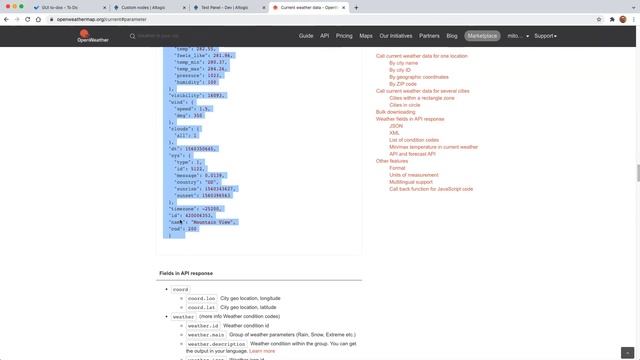Click the page vertical scrollbar thumb
The image size is (640, 360).
click(x=638, y=173)
